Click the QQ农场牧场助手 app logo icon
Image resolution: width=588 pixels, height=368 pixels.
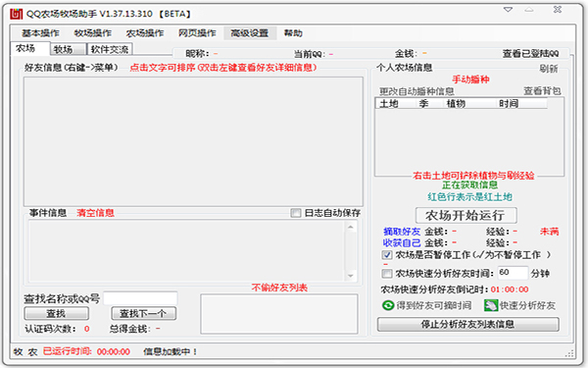[16, 14]
